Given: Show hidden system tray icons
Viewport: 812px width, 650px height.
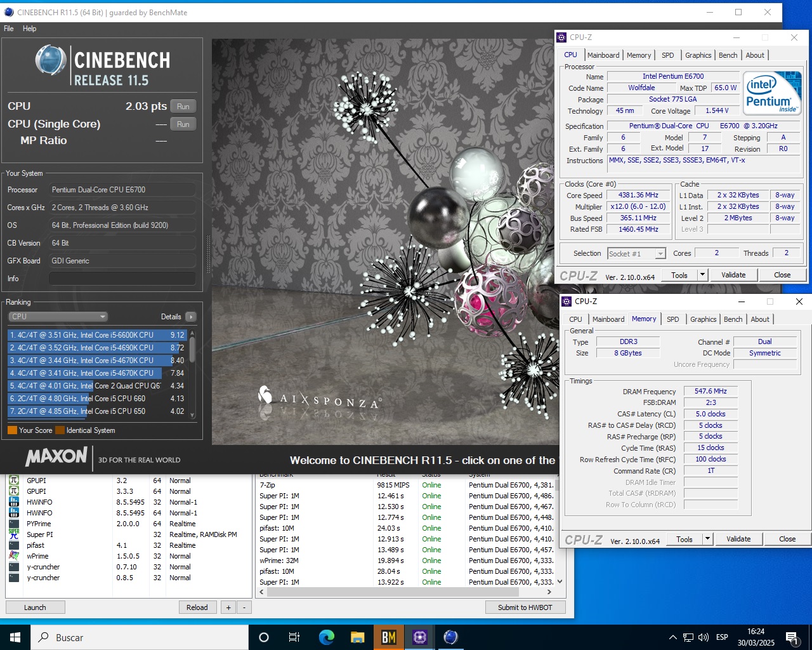Looking at the screenshot, I should point(672,637).
